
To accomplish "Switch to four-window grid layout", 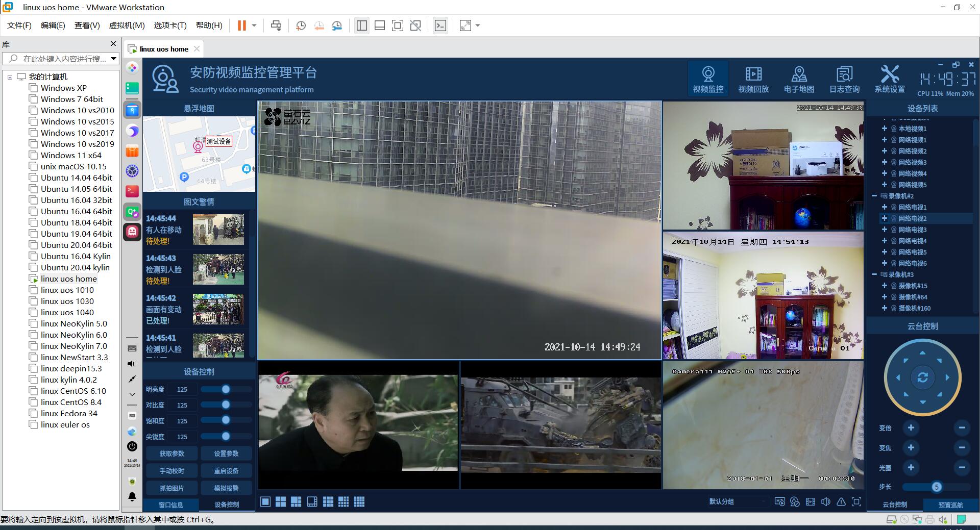I will [281, 502].
